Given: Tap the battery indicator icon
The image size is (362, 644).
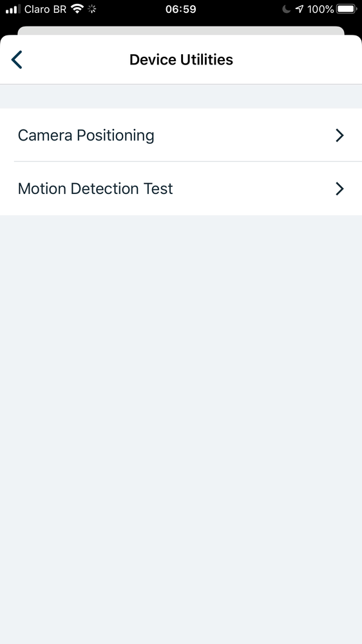Looking at the screenshot, I should (347, 8).
